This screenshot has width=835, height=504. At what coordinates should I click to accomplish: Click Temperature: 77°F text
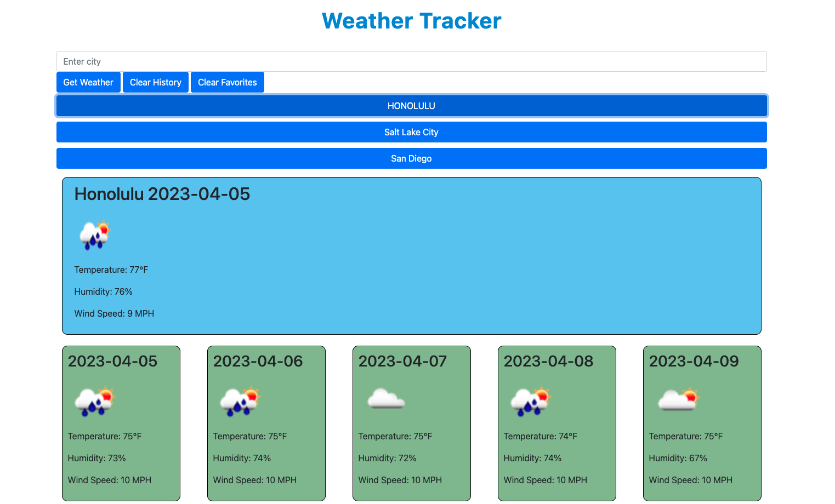111,270
